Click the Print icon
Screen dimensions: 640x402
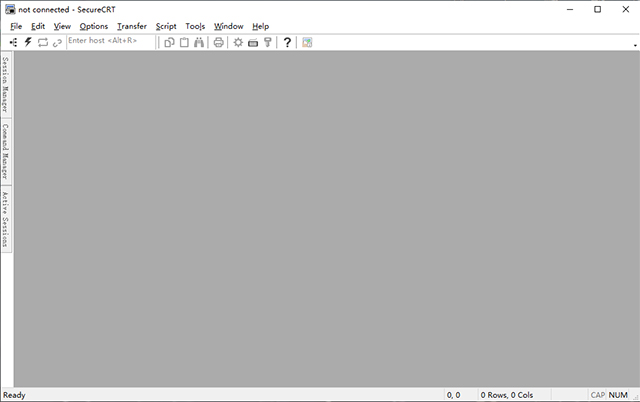(218, 42)
